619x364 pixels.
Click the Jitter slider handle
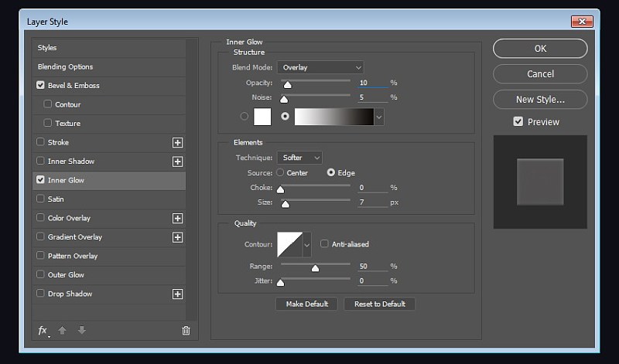pos(280,283)
